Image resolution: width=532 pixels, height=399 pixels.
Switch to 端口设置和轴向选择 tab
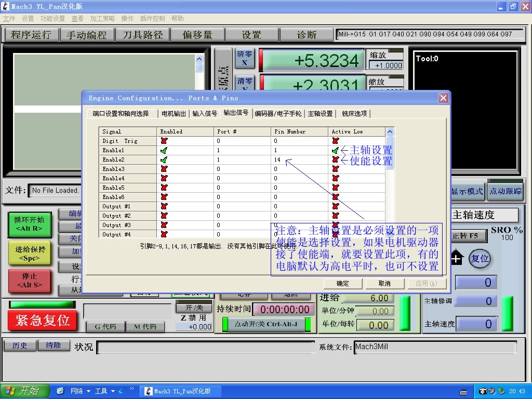pos(121,114)
